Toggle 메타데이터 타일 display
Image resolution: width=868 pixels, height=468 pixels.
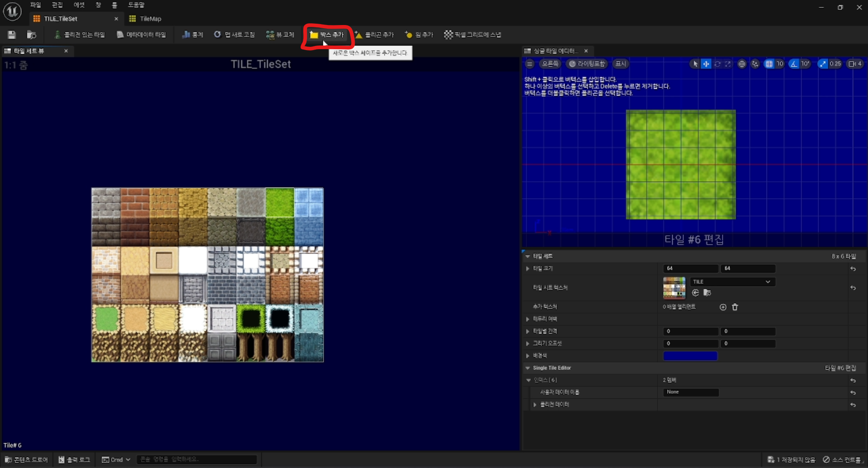pyautogui.click(x=142, y=35)
